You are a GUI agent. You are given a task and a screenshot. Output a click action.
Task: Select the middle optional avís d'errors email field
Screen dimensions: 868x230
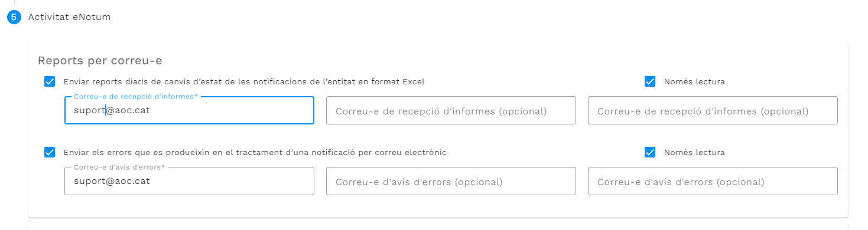(x=451, y=181)
